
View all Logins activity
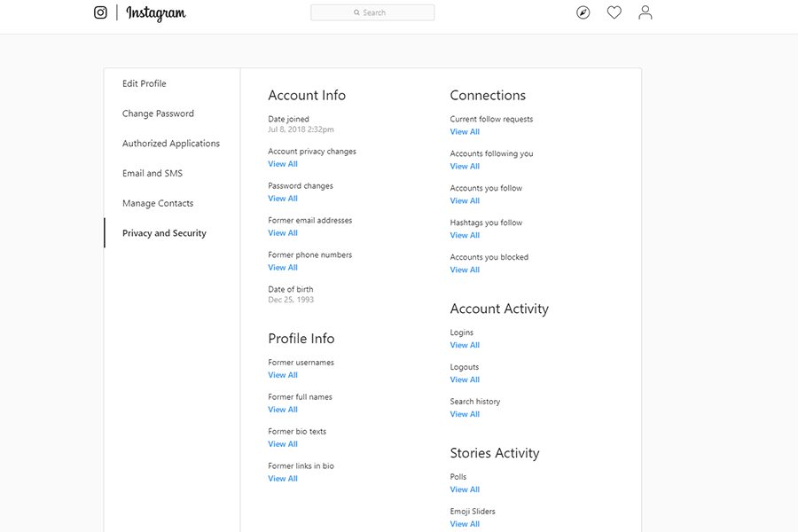(465, 345)
